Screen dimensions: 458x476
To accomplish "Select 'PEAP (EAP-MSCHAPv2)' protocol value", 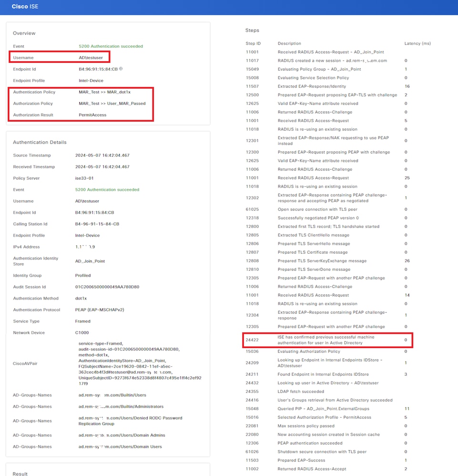I will (x=100, y=310).
